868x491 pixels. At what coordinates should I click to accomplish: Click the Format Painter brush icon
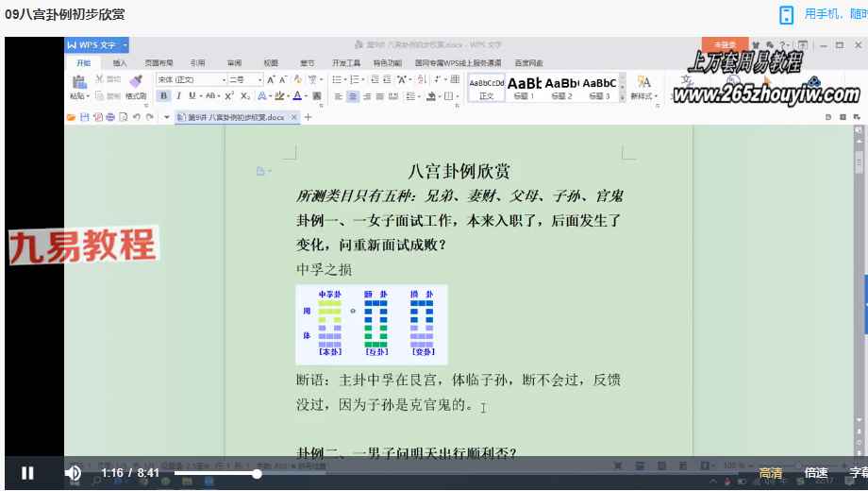point(136,80)
